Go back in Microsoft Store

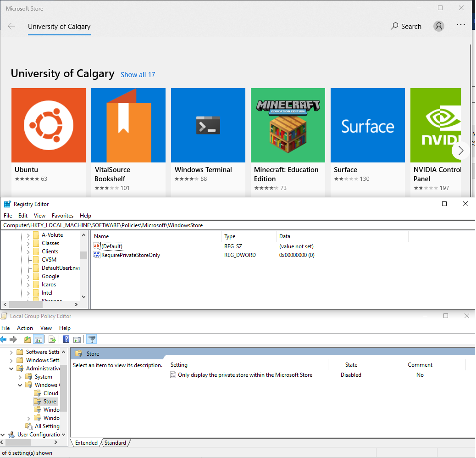pos(11,26)
